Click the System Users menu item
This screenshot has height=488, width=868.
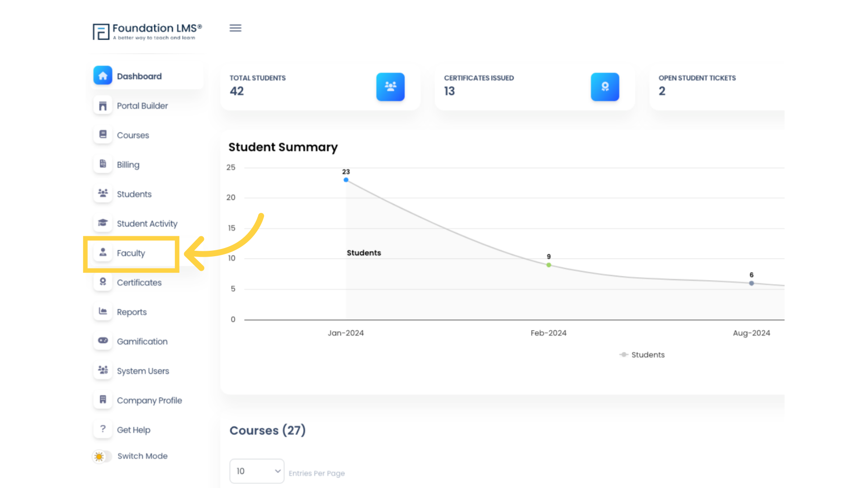pos(143,371)
